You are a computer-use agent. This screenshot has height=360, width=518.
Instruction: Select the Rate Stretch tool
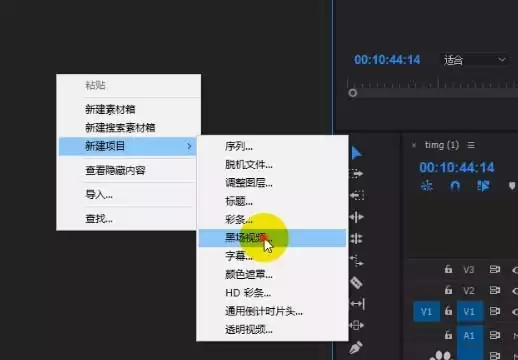pos(357,260)
